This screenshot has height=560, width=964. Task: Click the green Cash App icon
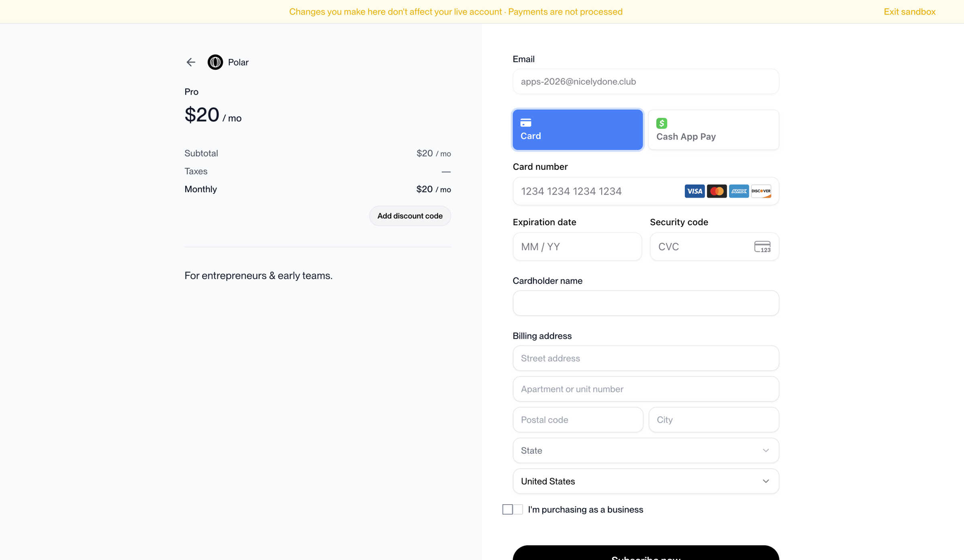(662, 123)
